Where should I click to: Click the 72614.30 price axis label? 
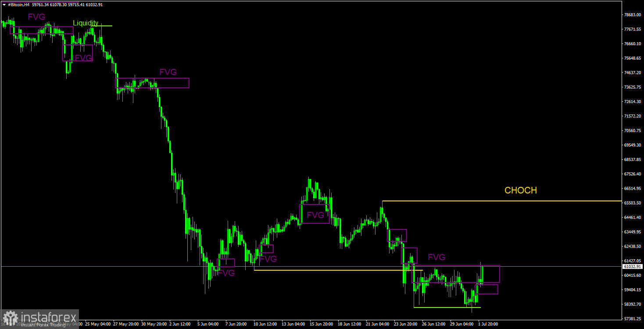pyautogui.click(x=633, y=101)
